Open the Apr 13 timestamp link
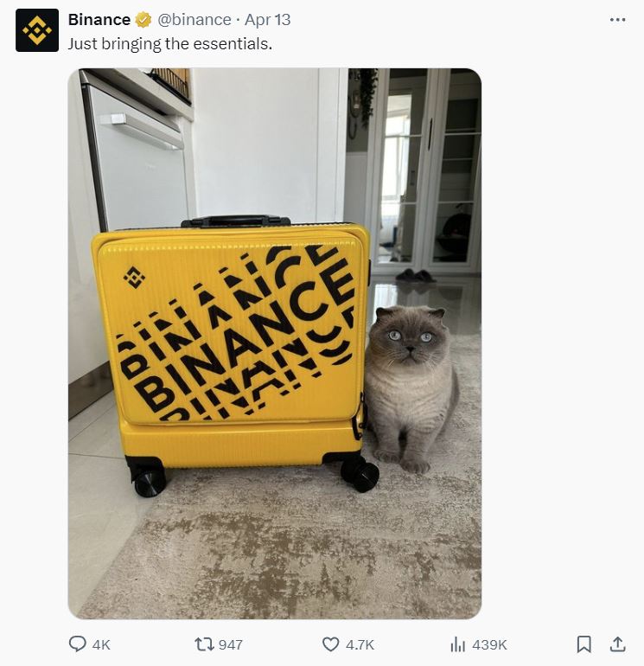The image size is (644, 666). 267,20
